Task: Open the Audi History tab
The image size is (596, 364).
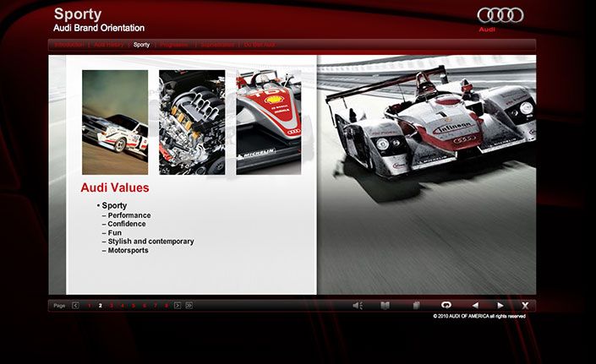Action: [x=109, y=45]
